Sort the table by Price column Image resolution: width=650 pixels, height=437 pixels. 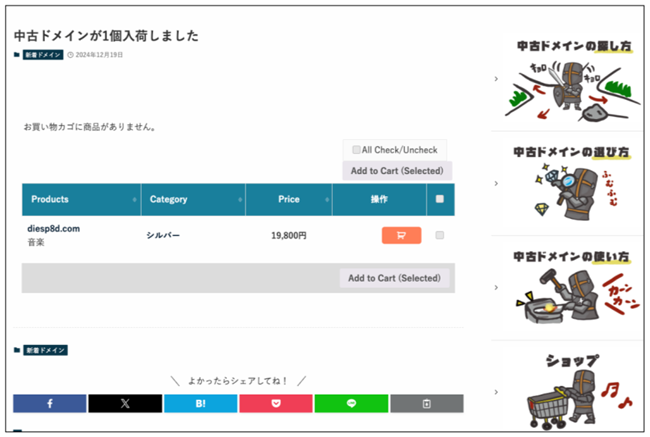pos(289,199)
